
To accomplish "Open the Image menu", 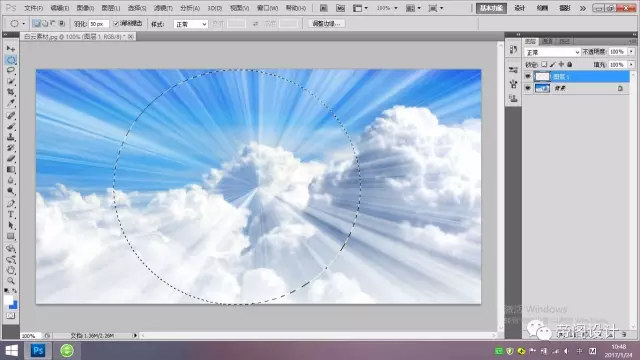I will click(x=85, y=8).
